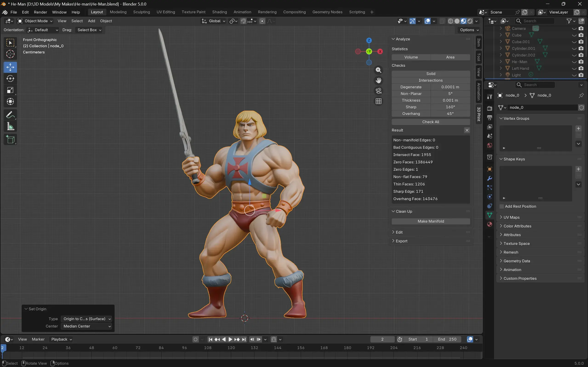Click the viewport zoom magnifier gizmo

tap(378, 70)
